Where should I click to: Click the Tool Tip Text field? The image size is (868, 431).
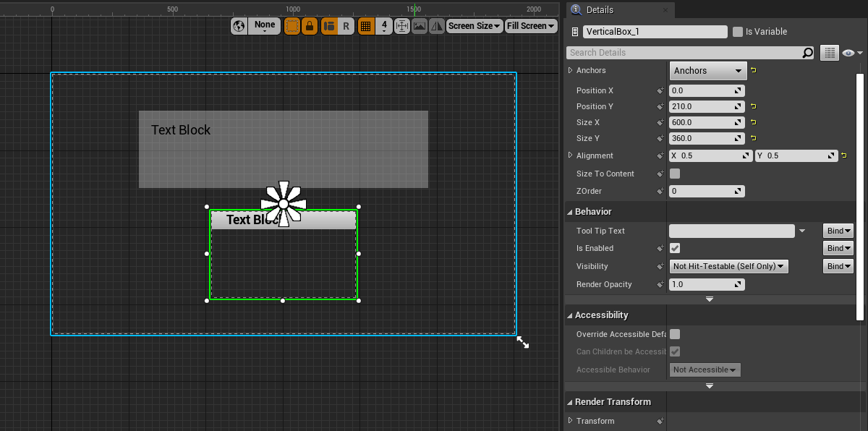731,231
